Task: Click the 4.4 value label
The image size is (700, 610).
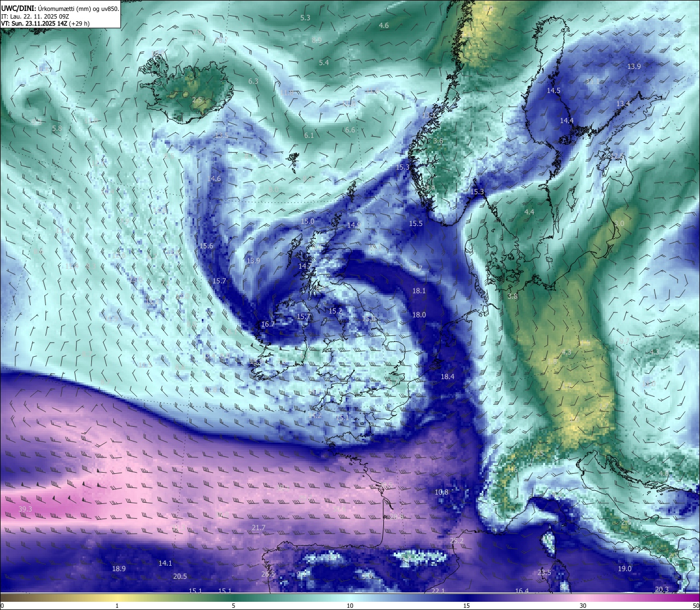Action: (529, 212)
